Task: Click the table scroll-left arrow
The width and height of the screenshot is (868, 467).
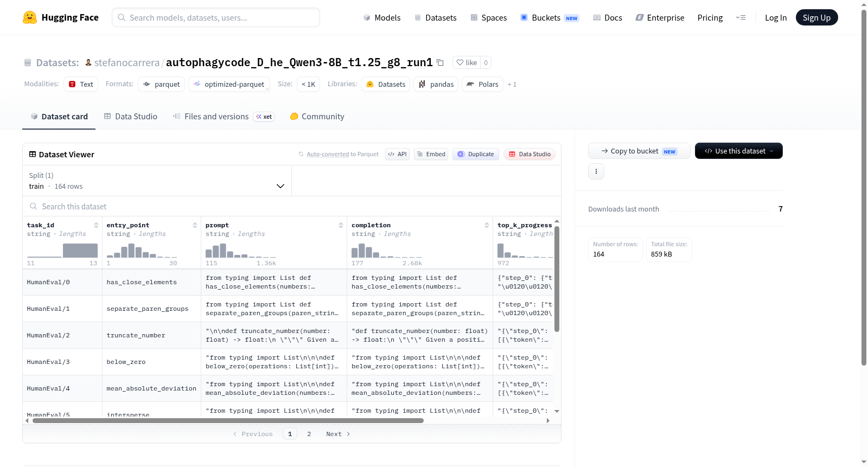Action: click(x=27, y=420)
